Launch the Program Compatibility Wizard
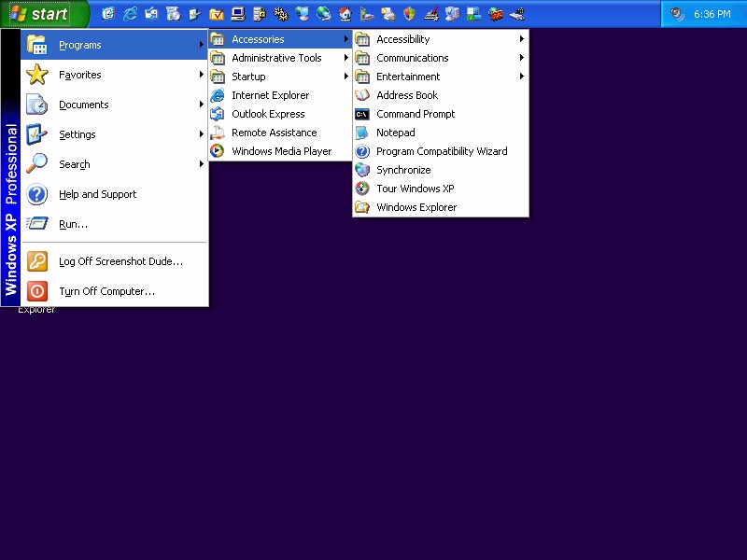The height and width of the screenshot is (560, 747). pyautogui.click(x=441, y=151)
